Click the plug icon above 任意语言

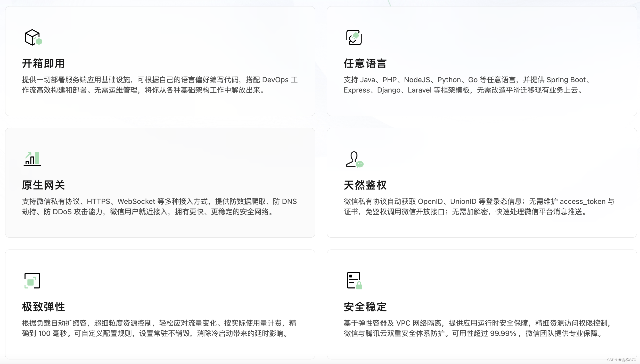tap(354, 37)
